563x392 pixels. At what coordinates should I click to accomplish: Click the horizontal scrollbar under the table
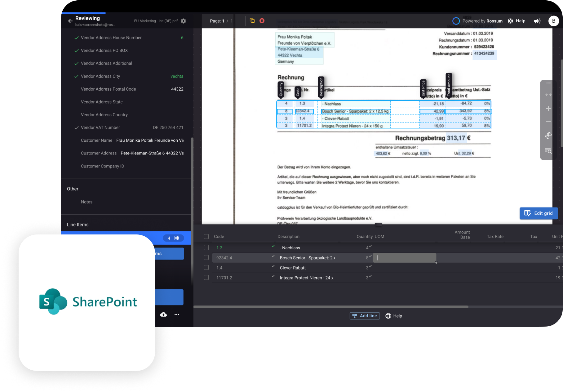(331, 307)
